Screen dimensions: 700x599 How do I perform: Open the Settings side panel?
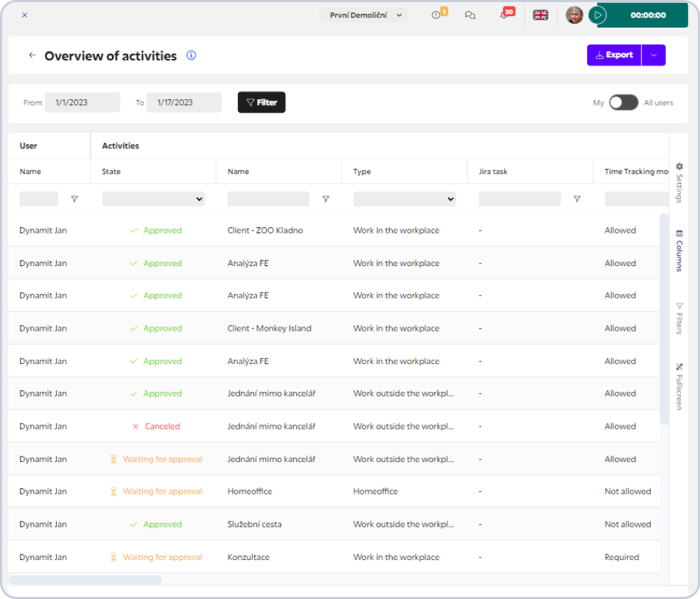pos(679,182)
